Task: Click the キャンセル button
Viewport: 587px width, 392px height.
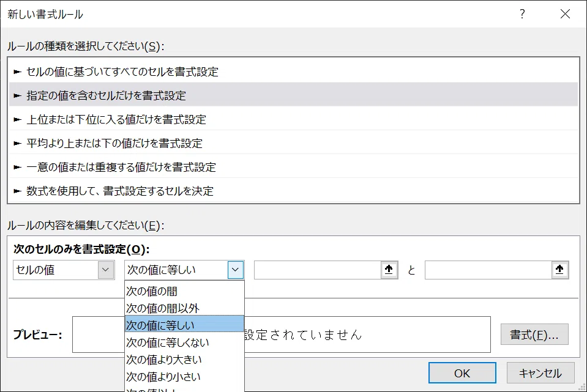Action: coord(540,373)
